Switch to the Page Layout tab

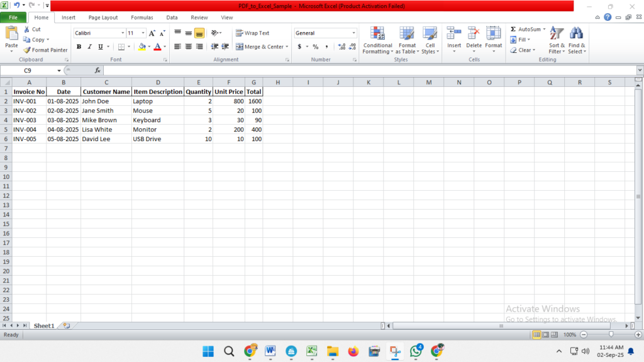(103, 17)
